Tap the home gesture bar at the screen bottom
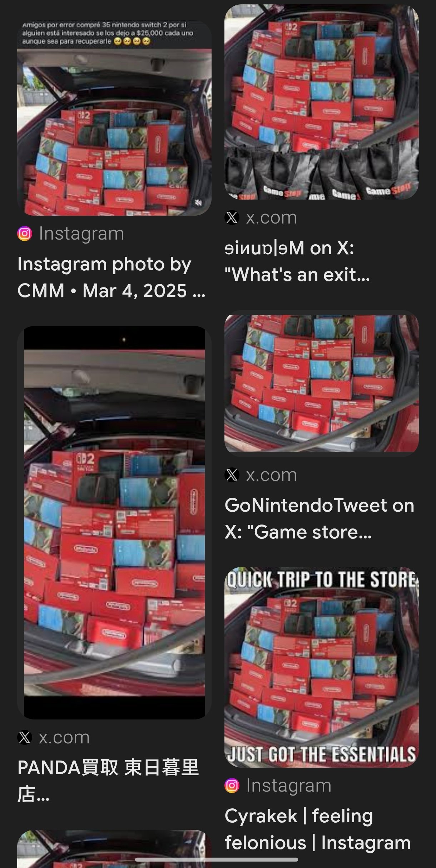 217,859
